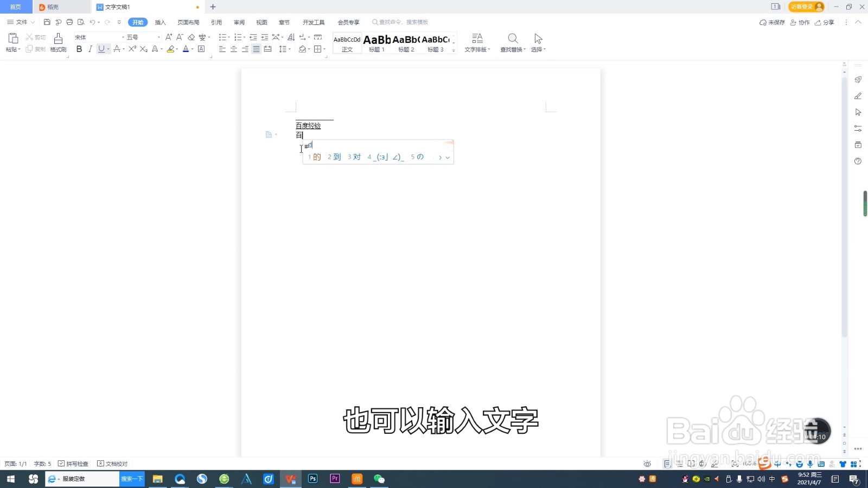
Task: Click the Save icon in quick access toolbar
Action: (x=47, y=22)
